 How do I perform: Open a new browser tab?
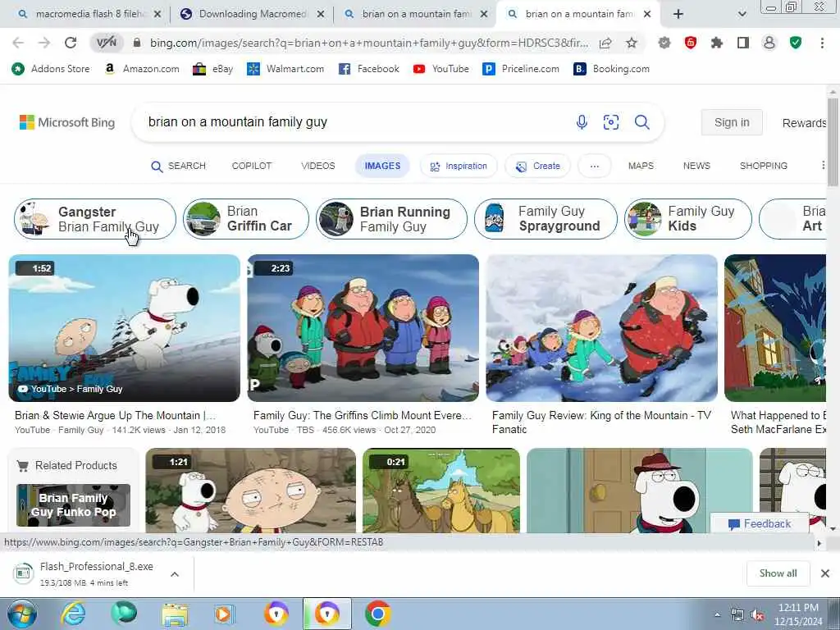coord(678,14)
